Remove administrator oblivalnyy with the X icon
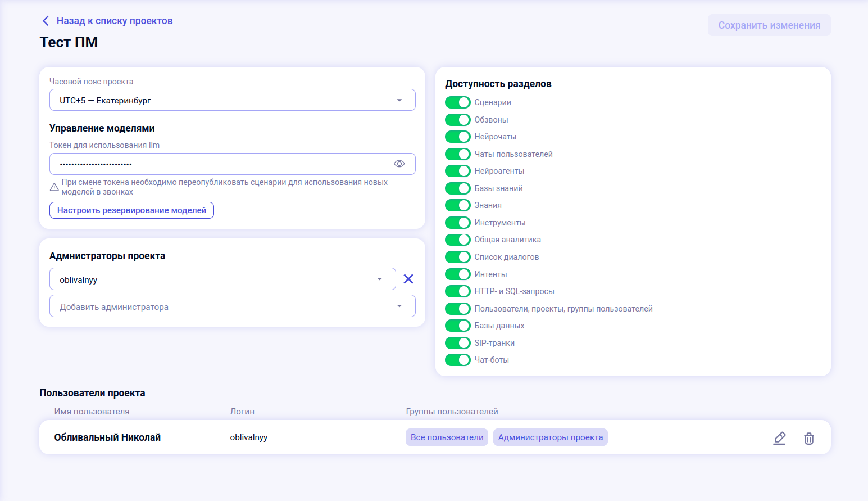 (408, 279)
